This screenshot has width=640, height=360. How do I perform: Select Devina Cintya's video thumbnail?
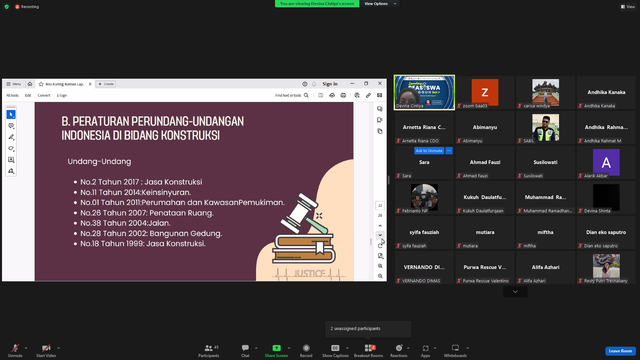[424, 92]
